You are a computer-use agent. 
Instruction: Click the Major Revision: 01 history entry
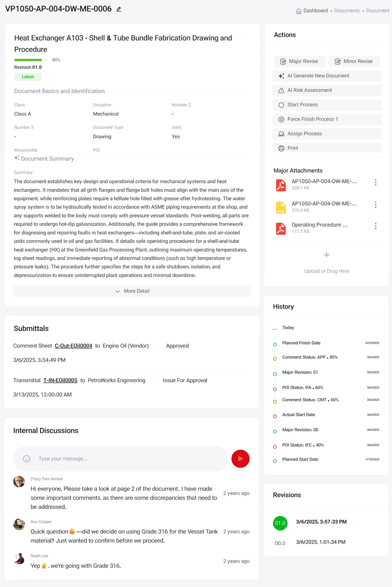coord(300,372)
